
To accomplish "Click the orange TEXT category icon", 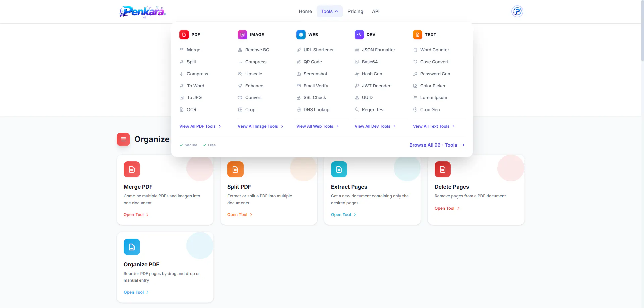I will coord(418,35).
